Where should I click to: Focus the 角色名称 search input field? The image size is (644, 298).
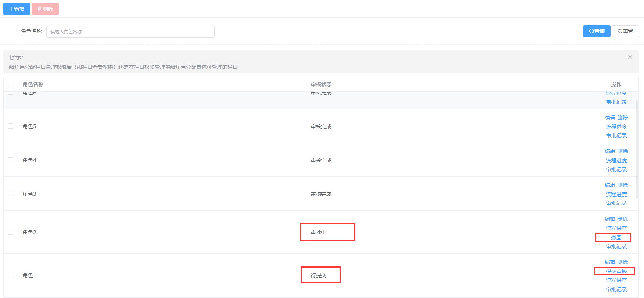coord(130,32)
